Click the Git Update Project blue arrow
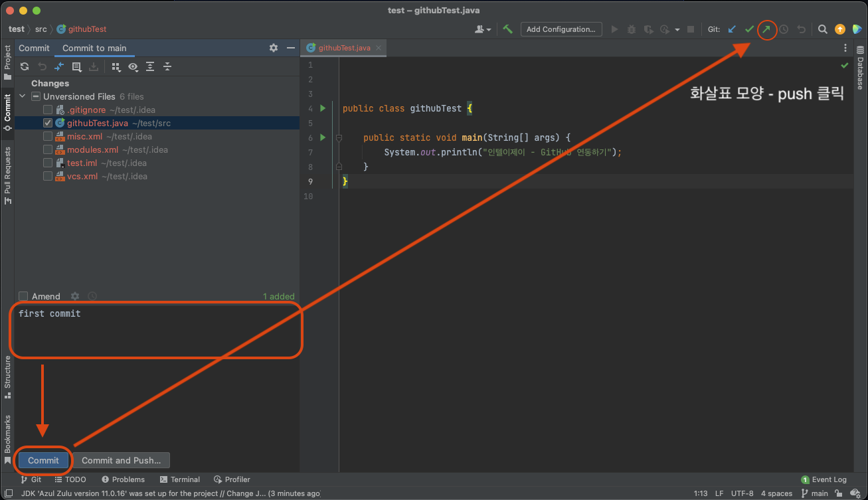Screen dimensions: 868x500 pyautogui.click(x=733, y=29)
